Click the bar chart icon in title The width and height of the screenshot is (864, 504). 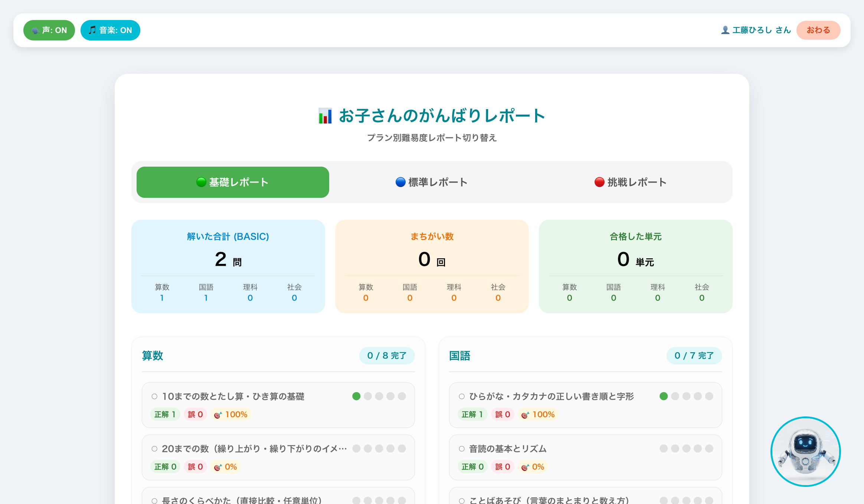pos(325,116)
